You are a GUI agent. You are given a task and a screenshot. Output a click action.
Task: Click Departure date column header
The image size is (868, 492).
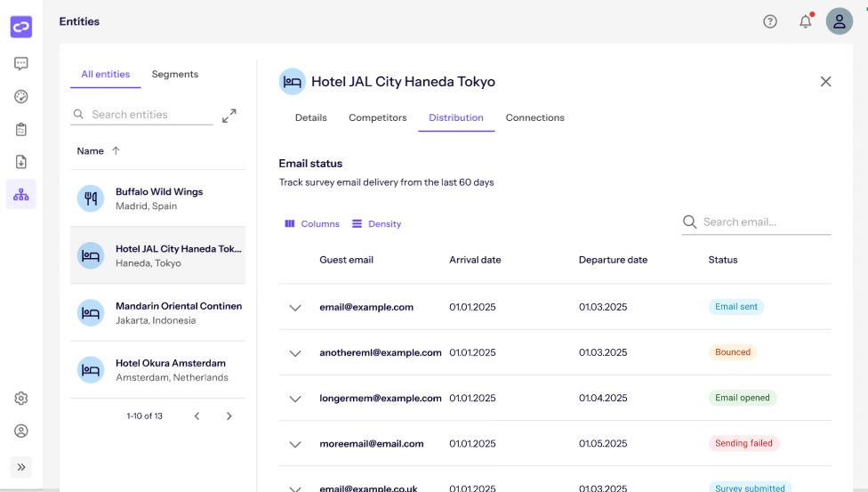(x=613, y=260)
